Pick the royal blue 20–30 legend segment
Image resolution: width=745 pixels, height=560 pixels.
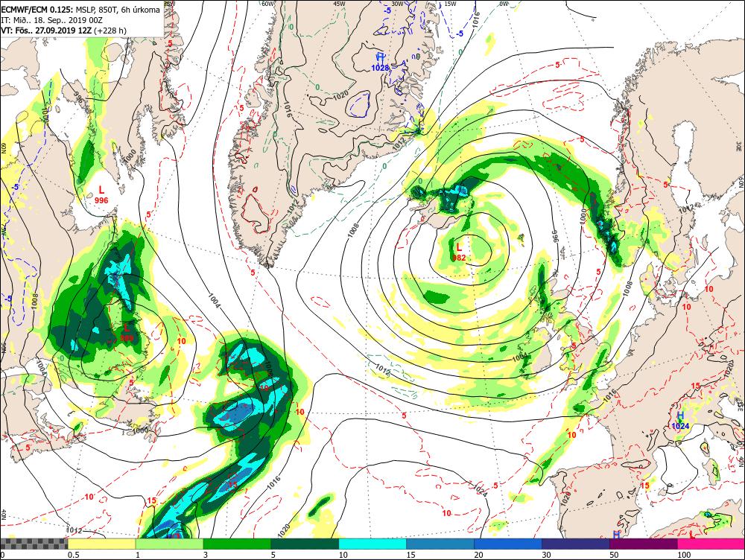[x=508, y=544]
